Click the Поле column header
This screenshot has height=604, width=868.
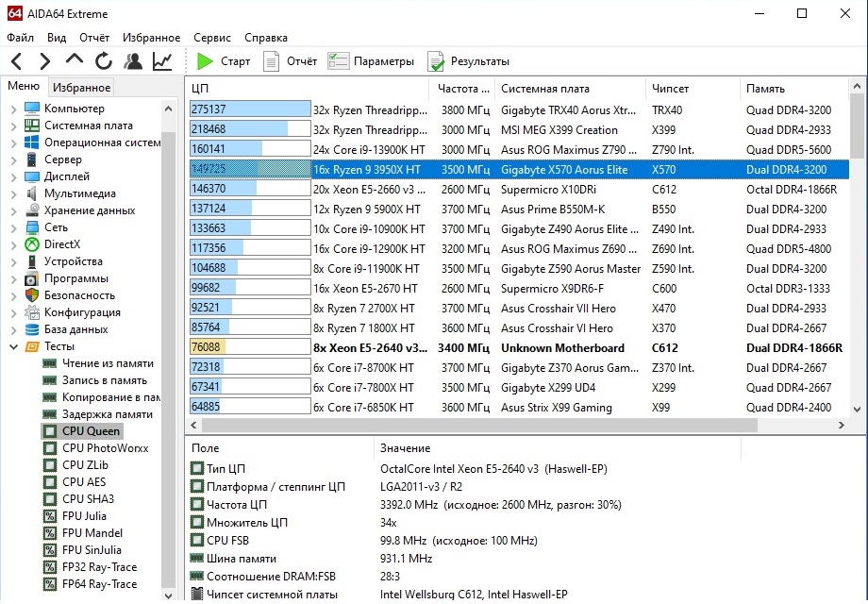pos(280,448)
